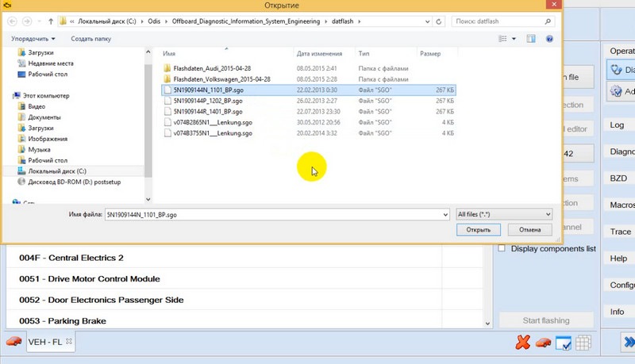Click the magnifier icon in the search box
635x364 pixels.
pos(548,21)
